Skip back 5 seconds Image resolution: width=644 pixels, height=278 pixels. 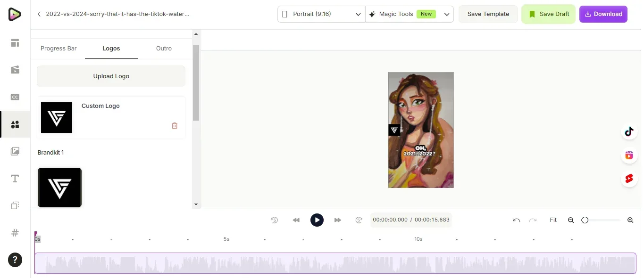(x=275, y=220)
